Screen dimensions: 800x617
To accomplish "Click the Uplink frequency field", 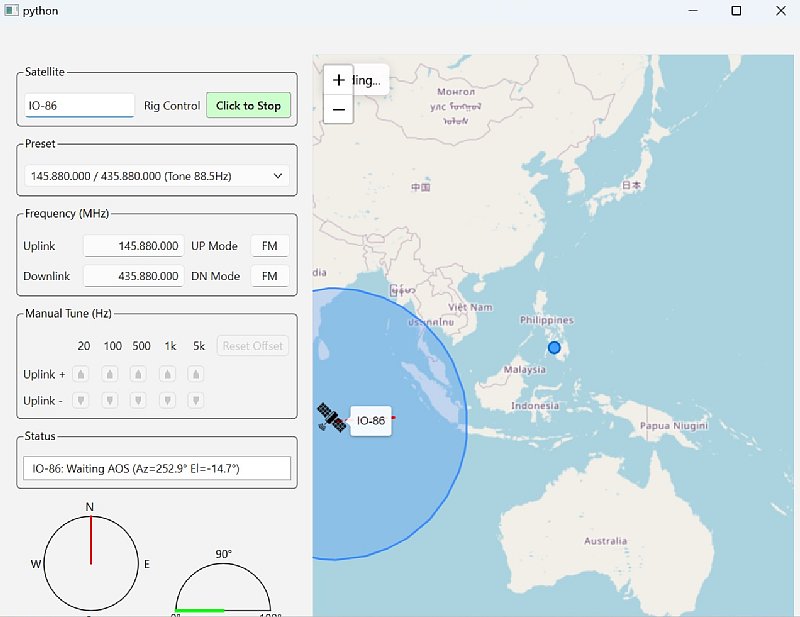I will 133,246.
